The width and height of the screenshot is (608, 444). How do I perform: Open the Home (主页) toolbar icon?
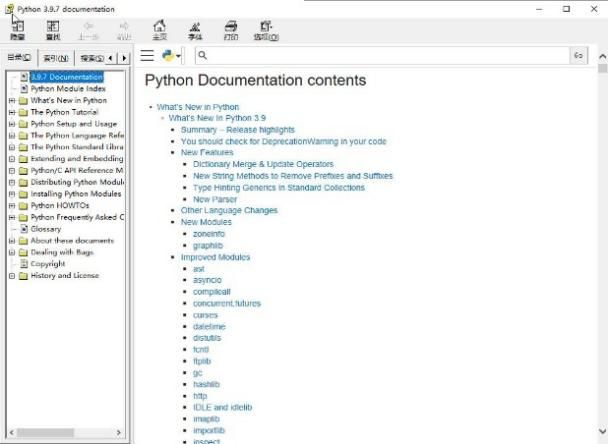[159, 30]
